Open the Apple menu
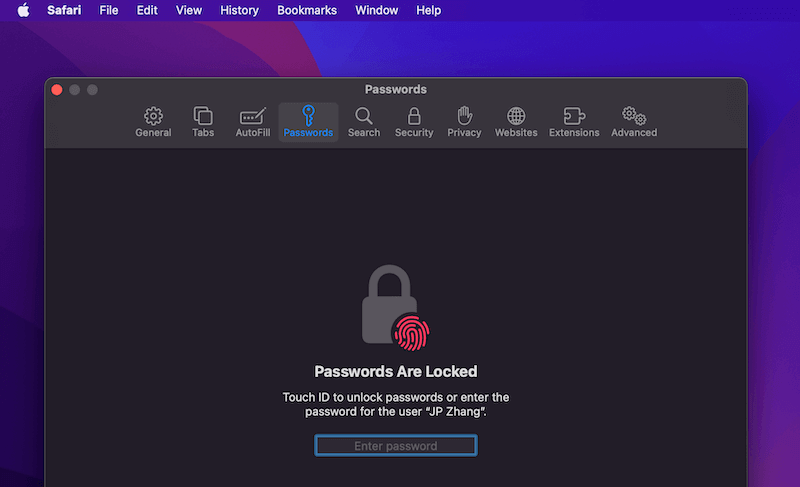This screenshot has width=800, height=487. 23,10
